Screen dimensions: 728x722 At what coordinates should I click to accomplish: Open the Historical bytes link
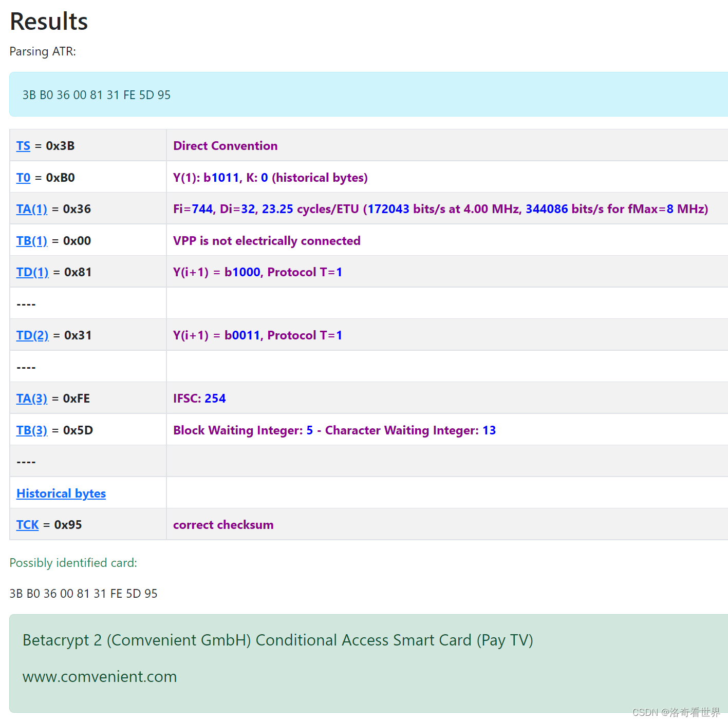(61, 493)
